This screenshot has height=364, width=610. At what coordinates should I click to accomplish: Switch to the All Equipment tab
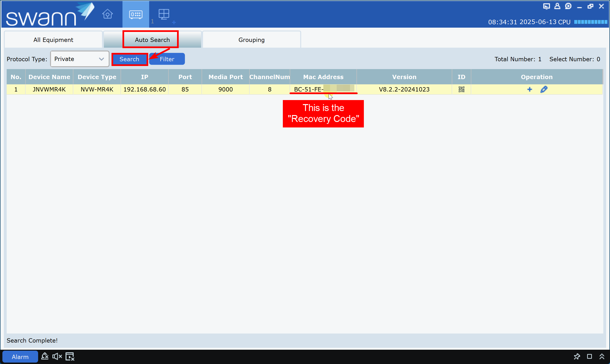tap(53, 40)
